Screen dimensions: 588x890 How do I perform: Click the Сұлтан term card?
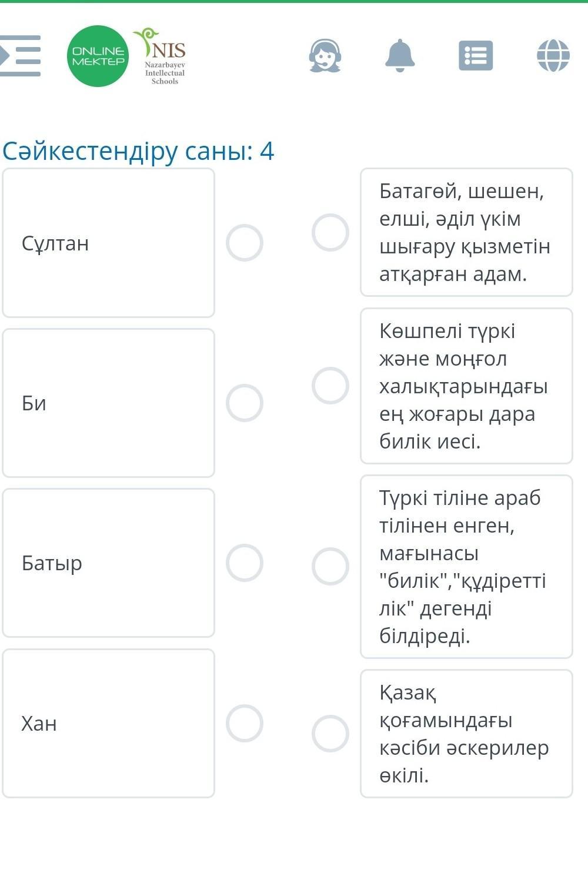pos(109,243)
